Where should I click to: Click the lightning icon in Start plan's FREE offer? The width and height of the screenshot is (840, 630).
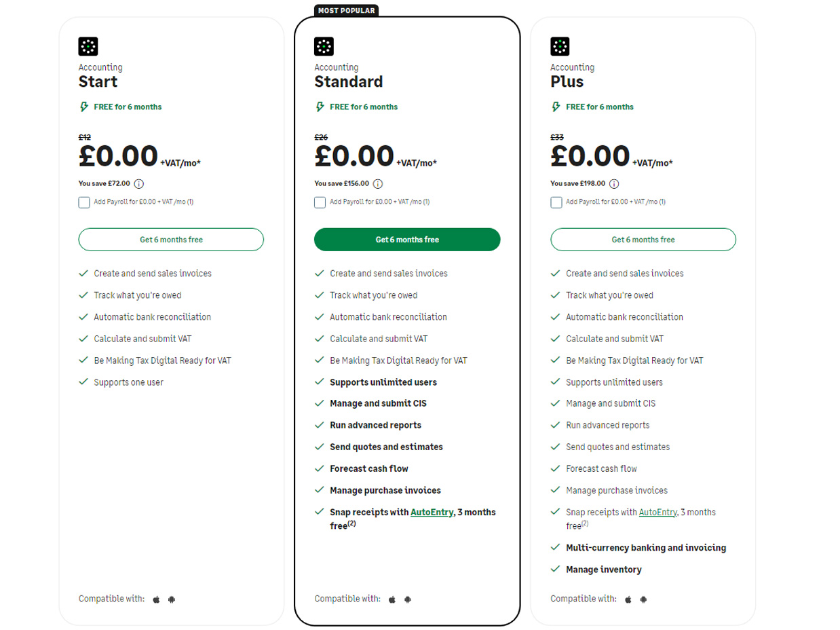pyautogui.click(x=83, y=107)
